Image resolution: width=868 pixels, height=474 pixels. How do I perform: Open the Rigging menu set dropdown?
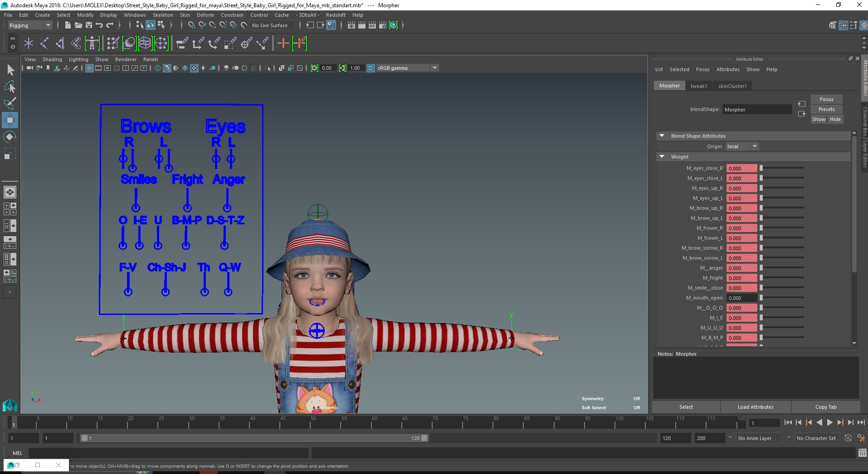click(29, 25)
